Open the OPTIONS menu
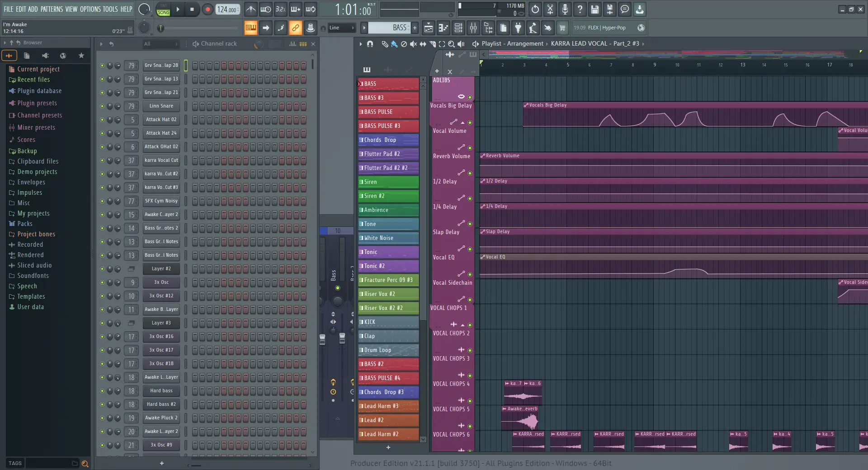Viewport: 868px width, 470px height. (90, 9)
